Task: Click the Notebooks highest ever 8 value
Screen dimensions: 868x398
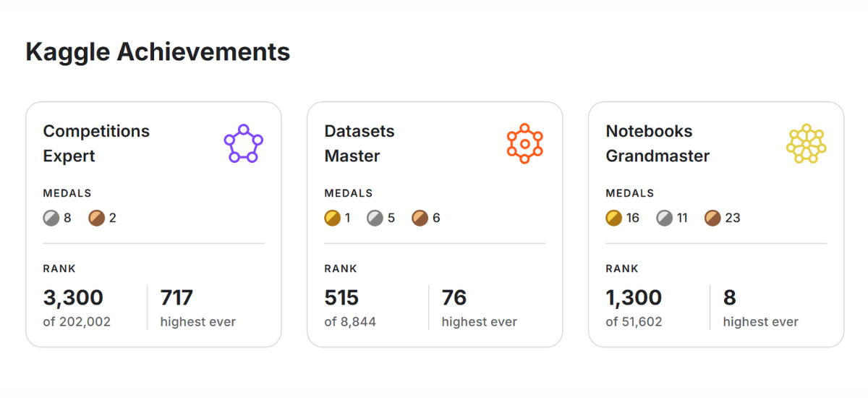Action: pyautogui.click(x=729, y=297)
